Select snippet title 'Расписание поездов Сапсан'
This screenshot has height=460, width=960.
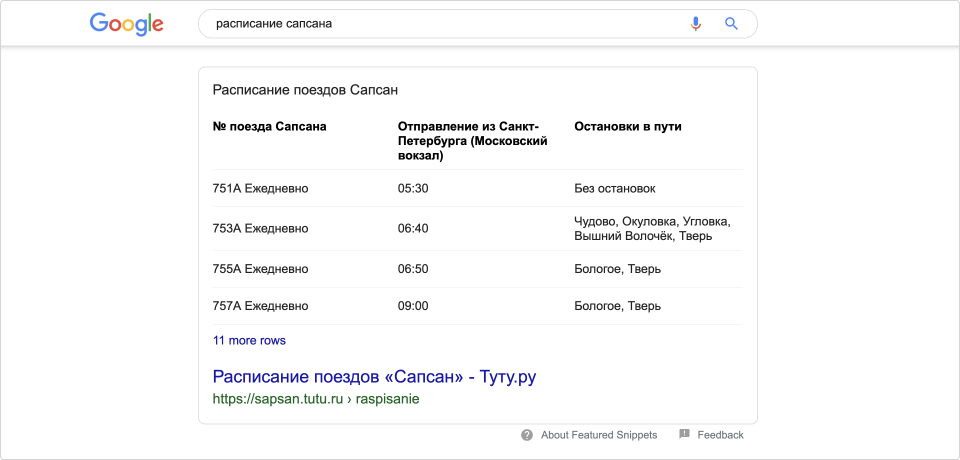[305, 90]
